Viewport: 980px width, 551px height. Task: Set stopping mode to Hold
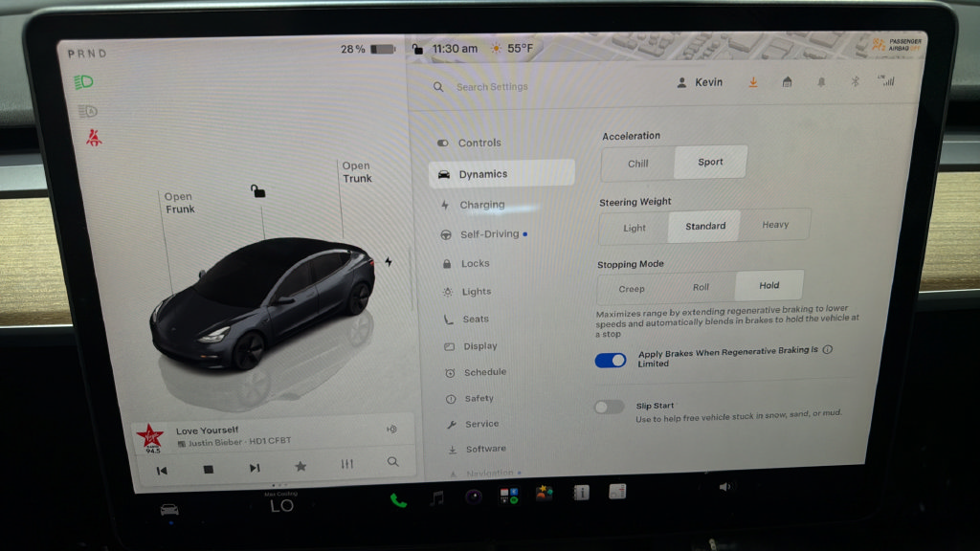click(768, 285)
